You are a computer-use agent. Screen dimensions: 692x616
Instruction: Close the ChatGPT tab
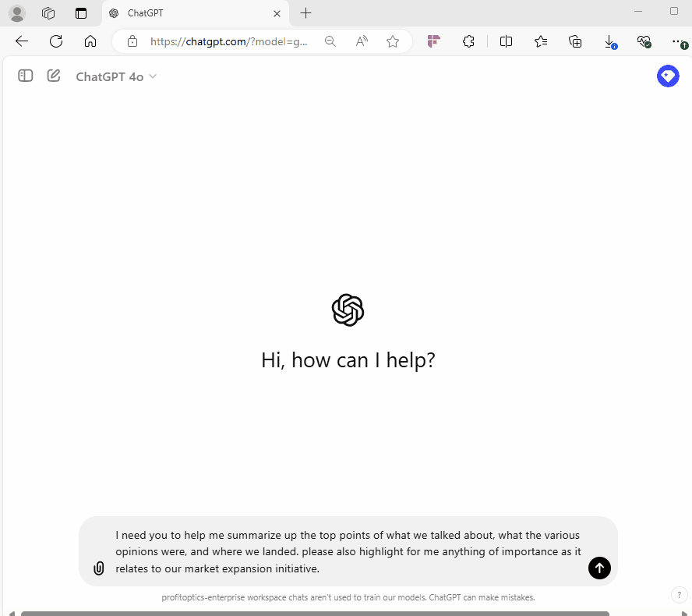tap(277, 14)
